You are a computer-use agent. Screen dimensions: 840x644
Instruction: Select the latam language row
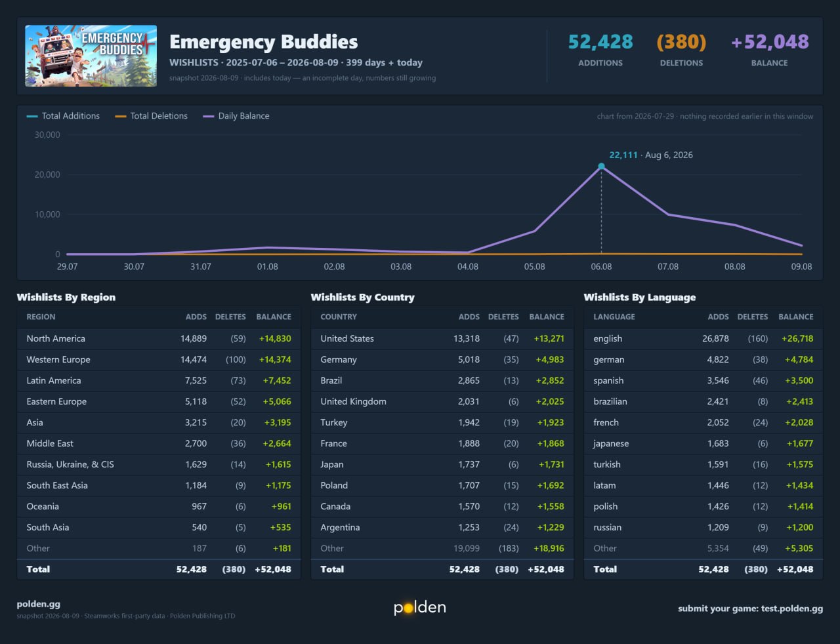coord(703,485)
